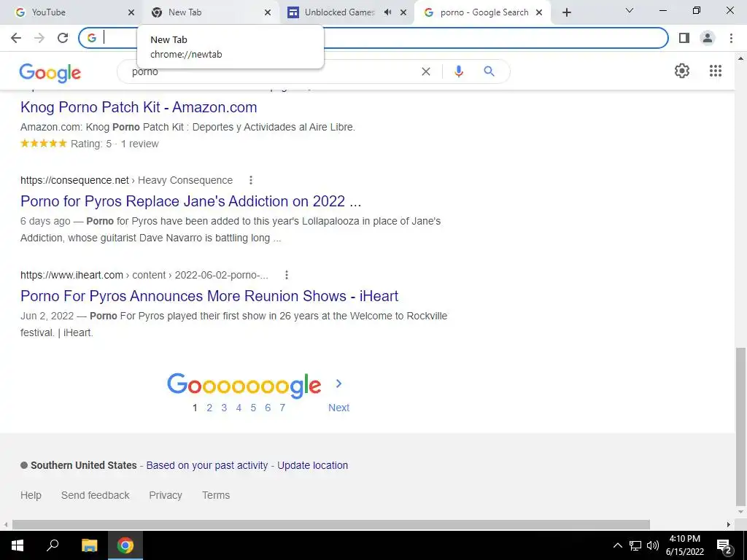Click the scrollbar up arrow

click(x=740, y=58)
